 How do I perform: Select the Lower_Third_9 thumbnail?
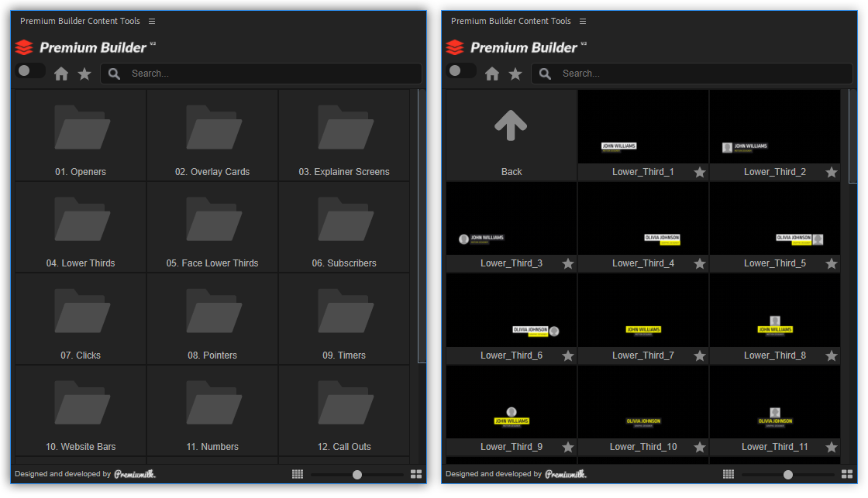(x=511, y=402)
